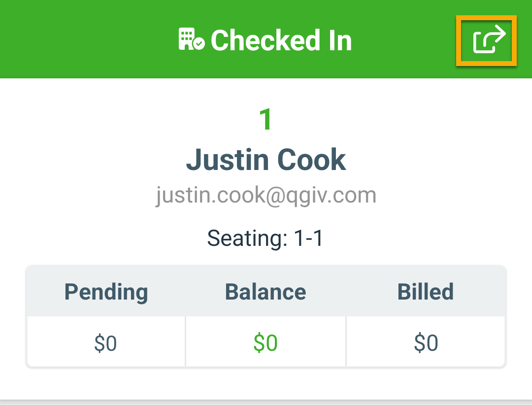
Task: Select the surname "Cook"
Action: pos(311,160)
